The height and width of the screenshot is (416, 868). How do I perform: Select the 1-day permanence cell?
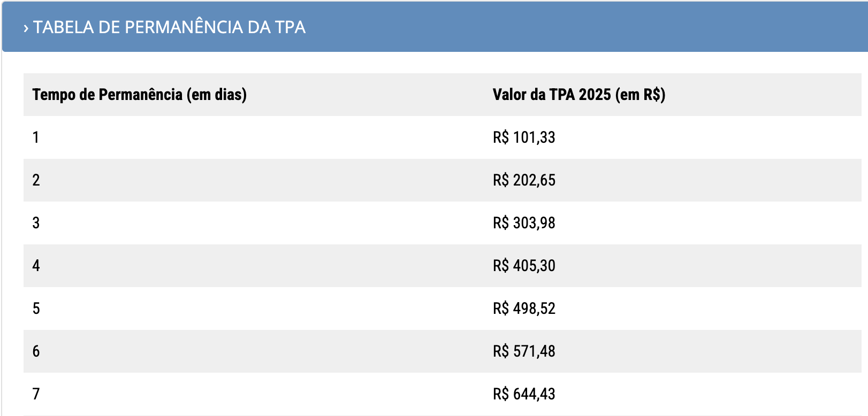(36, 137)
